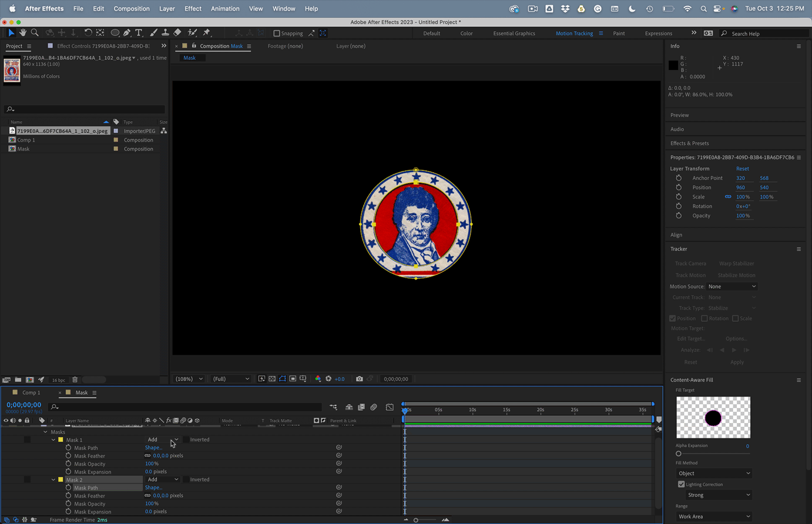The width and height of the screenshot is (812, 524).
Task: Toggle mask and shape path visibility in viewer
Action: 283,379
